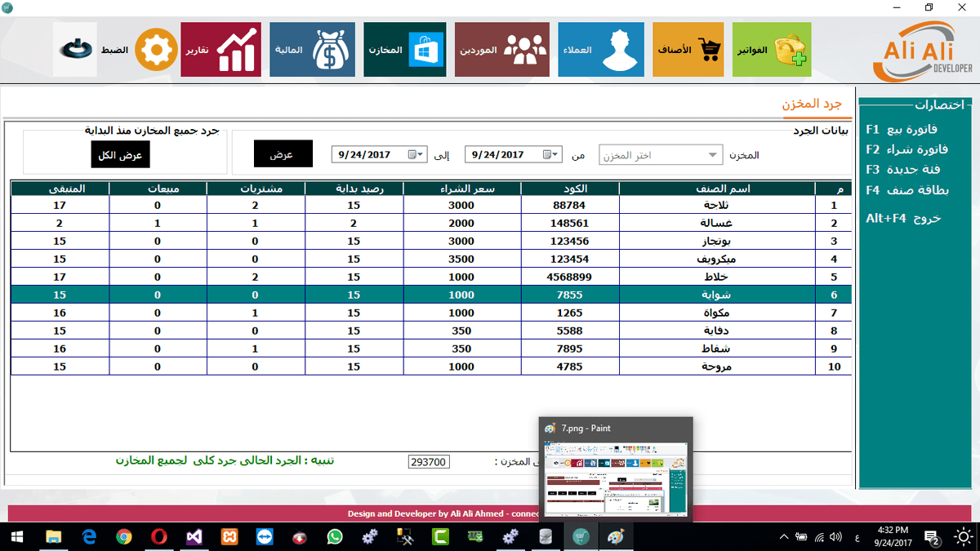The width and height of the screenshot is (980, 551).
Task: Open the الفواتير (Invoices) tile
Action: 772,50
